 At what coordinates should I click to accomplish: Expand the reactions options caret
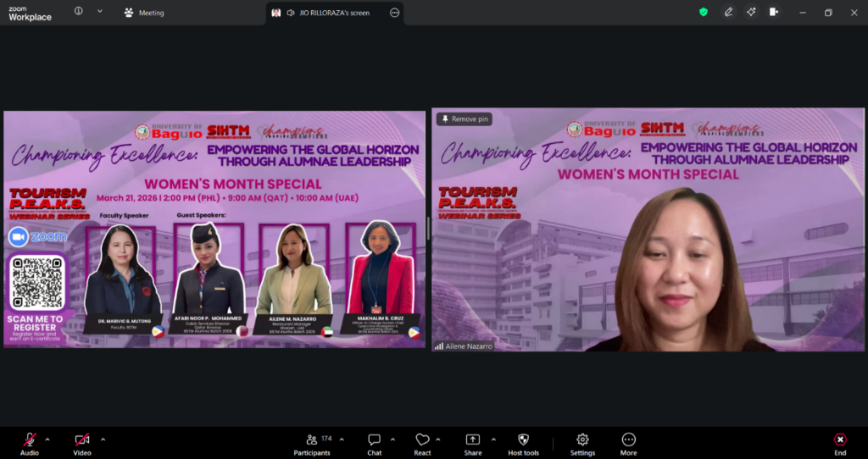[x=438, y=440]
